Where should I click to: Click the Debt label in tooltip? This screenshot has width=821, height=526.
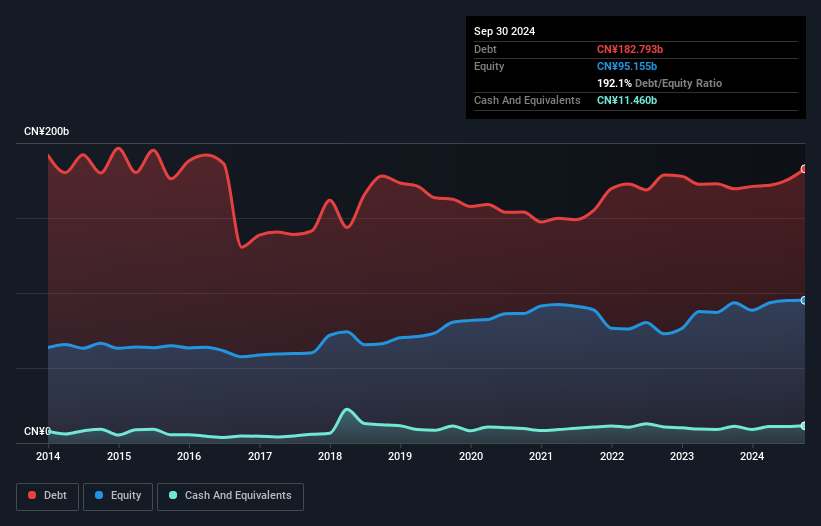[485, 49]
